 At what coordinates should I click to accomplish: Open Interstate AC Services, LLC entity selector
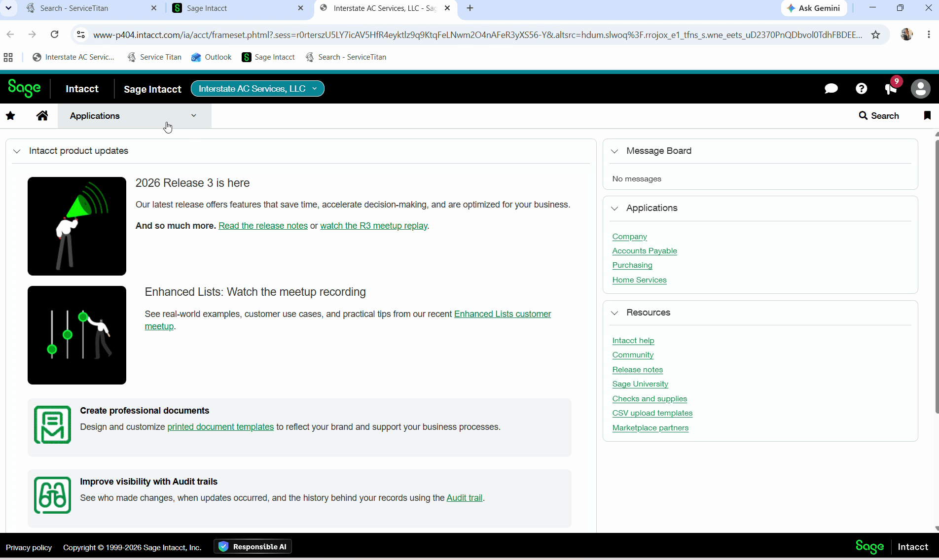(257, 89)
